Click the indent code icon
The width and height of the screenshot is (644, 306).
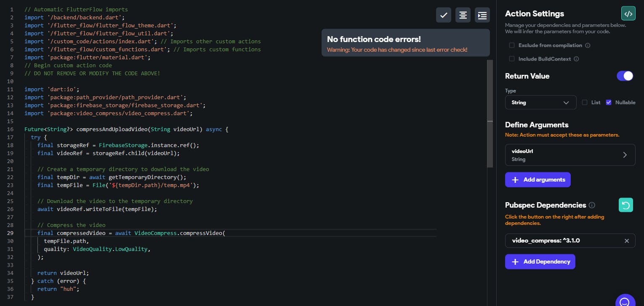click(x=482, y=15)
